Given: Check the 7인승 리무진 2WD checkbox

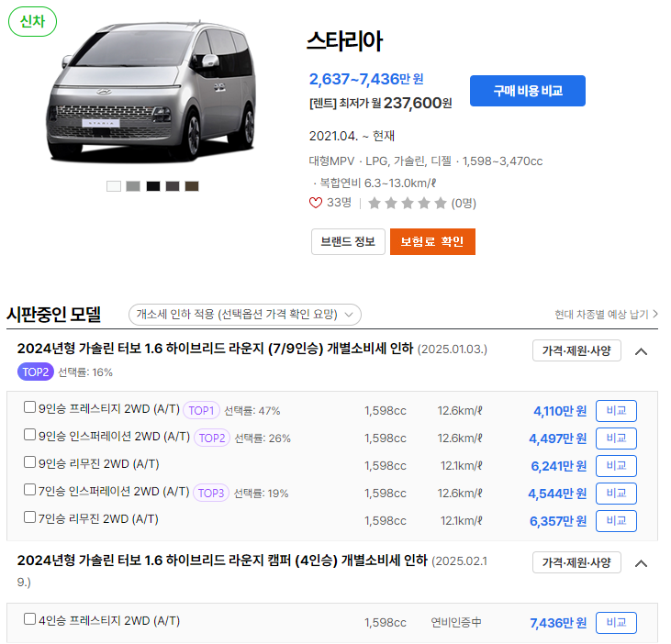Looking at the screenshot, I should coord(29,517).
